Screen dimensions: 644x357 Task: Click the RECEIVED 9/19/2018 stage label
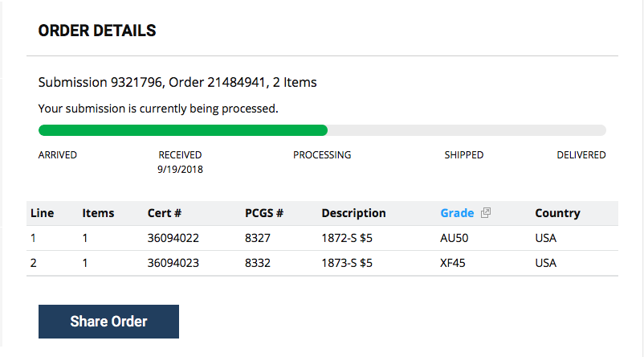pos(181,162)
